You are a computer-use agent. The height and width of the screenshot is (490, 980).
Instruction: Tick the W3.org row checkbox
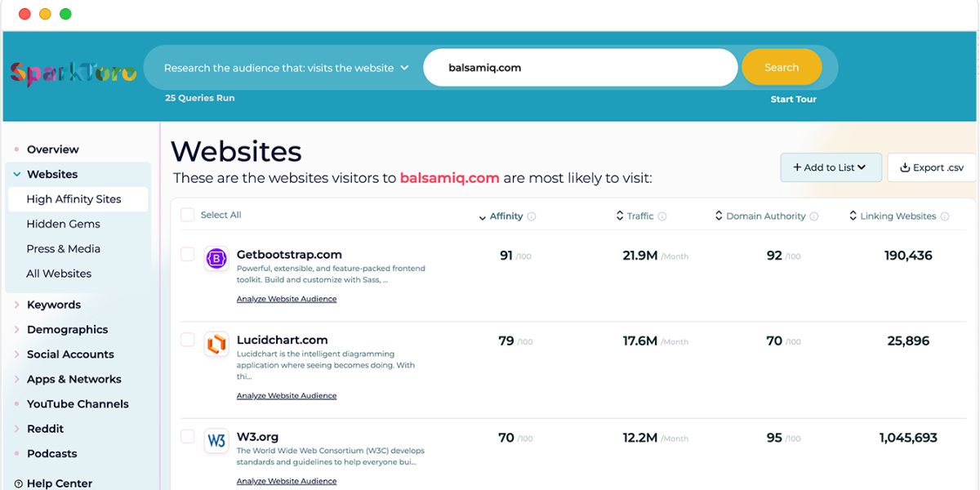187,436
